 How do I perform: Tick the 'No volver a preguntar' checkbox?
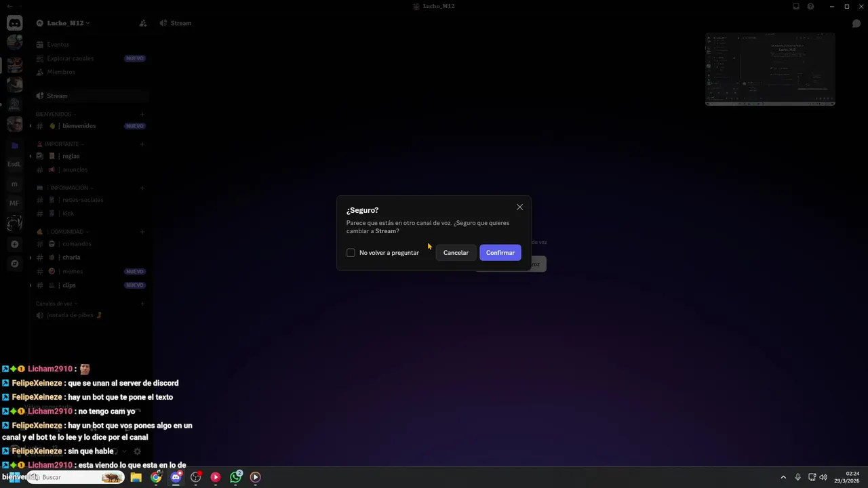351,253
